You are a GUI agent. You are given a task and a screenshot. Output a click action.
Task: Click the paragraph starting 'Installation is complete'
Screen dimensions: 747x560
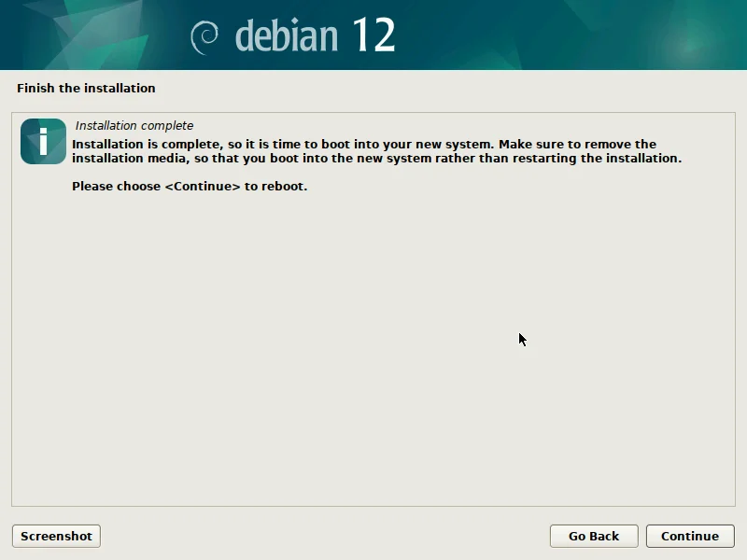pos(377,151)
